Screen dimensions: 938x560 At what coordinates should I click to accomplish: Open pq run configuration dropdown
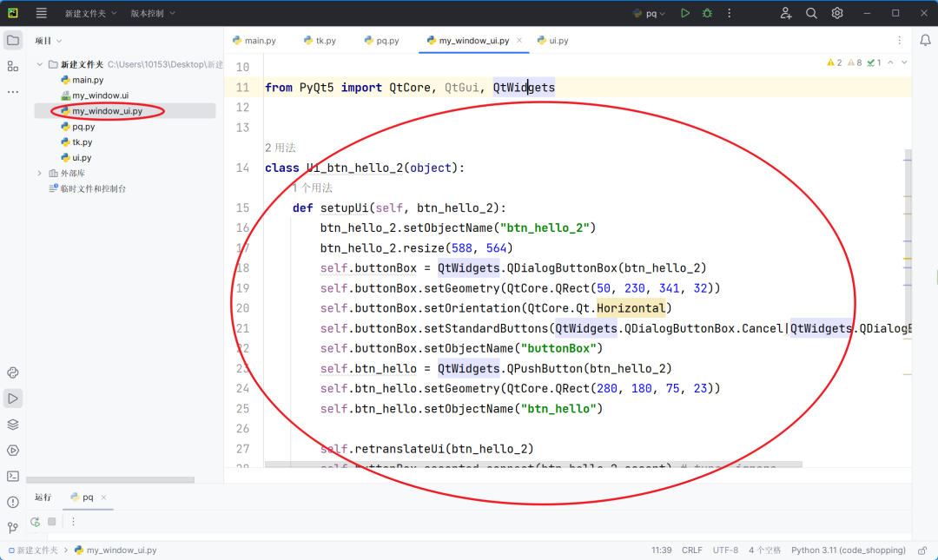coord(649,13)
